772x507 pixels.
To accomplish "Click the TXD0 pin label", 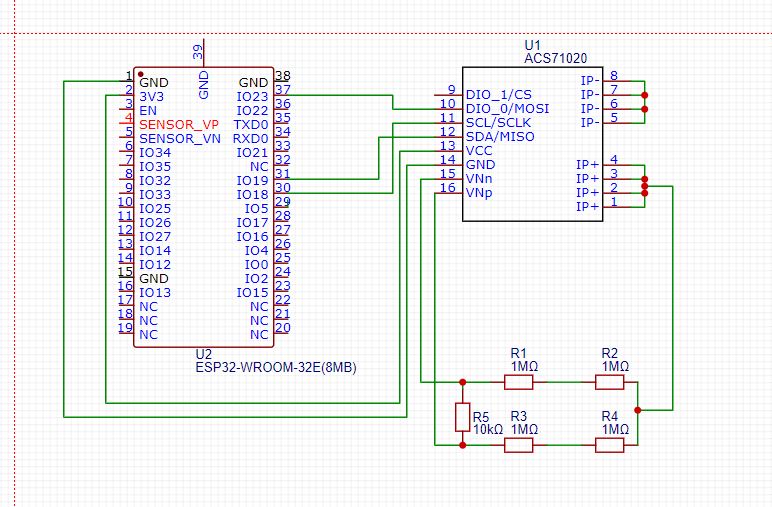I will pyautogui.click(x=251, y=125).
